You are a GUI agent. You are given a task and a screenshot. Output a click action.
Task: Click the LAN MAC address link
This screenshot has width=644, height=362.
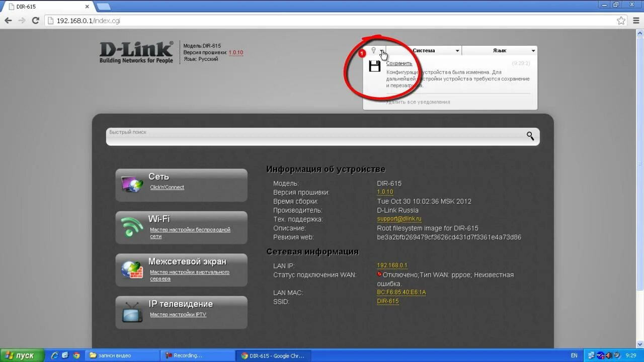click(401, 293)
